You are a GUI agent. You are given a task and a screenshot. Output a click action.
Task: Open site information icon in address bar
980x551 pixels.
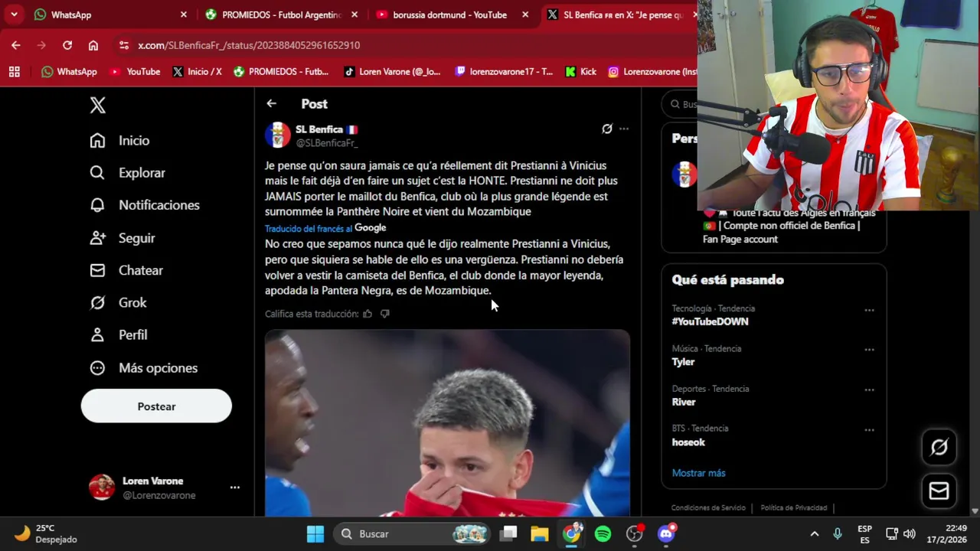(124, 45)
